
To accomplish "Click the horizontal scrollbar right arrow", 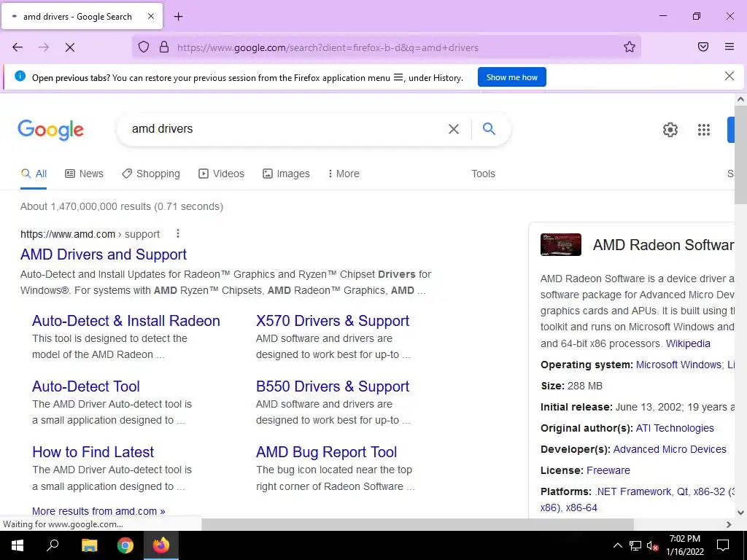I will (729, 524).
